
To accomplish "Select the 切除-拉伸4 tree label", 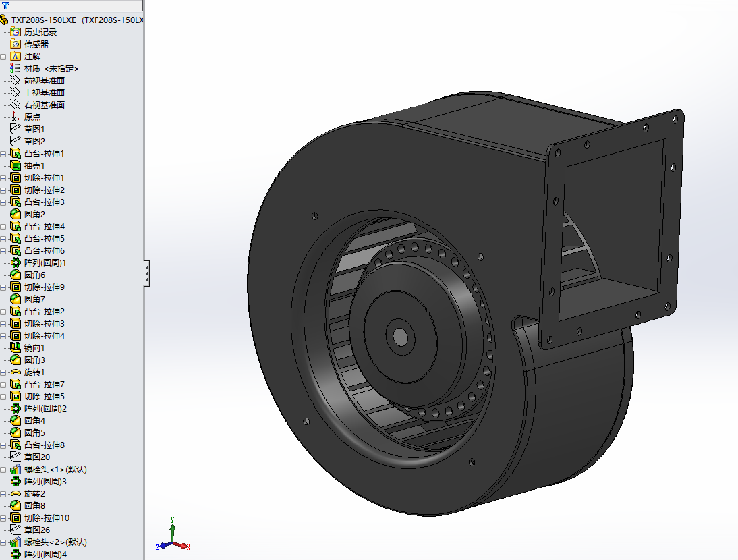I will tap(45, 335).
